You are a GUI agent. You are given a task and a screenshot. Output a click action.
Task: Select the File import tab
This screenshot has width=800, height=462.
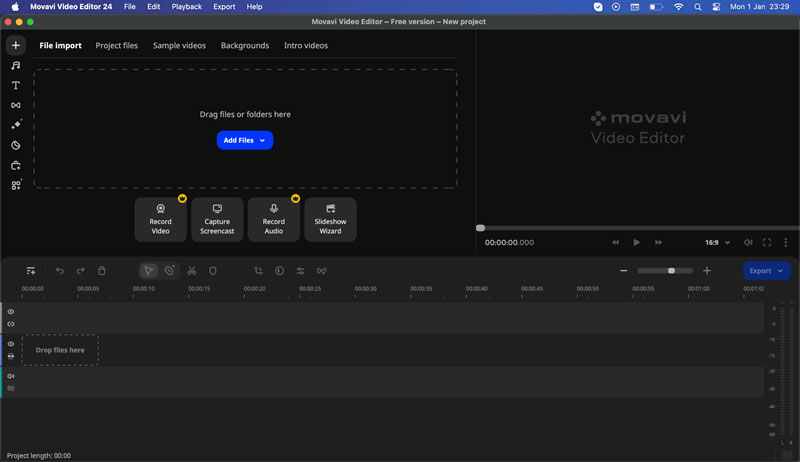pos(60,45)
